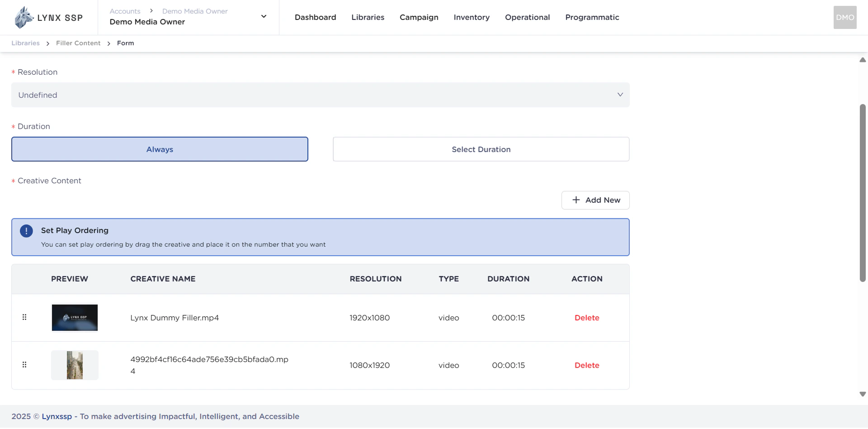Screen dimensions: 868x429
Task: Navigate to the Inventory menu
Action: tap(472, 17)
